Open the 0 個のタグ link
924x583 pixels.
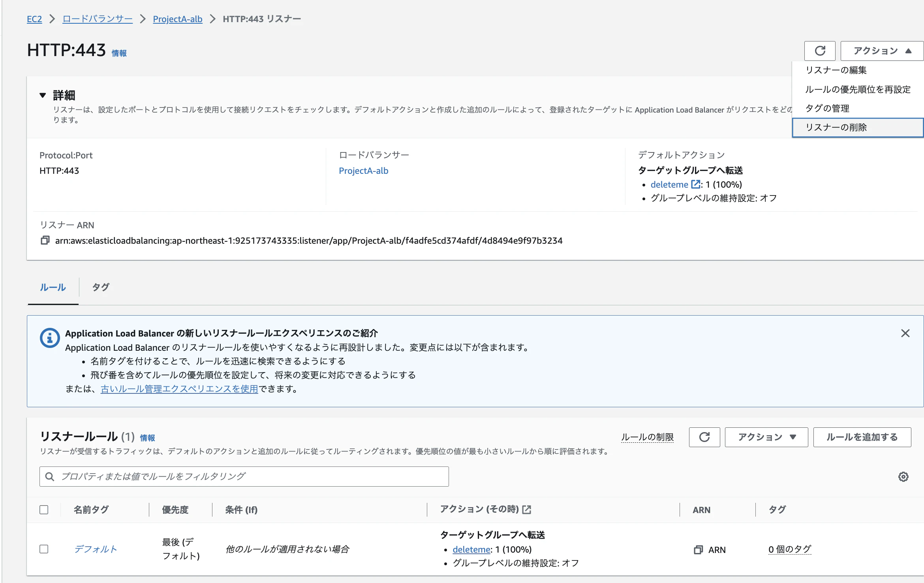coord(789,549)
